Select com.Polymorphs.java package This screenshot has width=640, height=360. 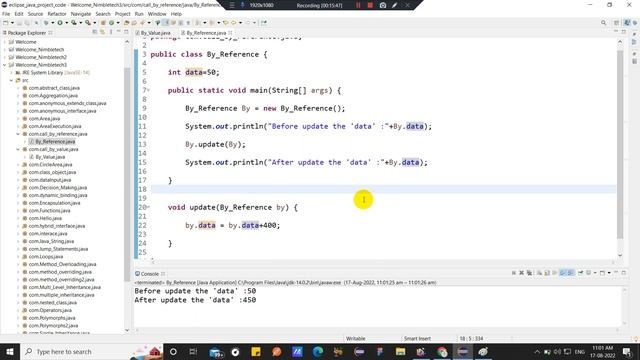point(52,318)
